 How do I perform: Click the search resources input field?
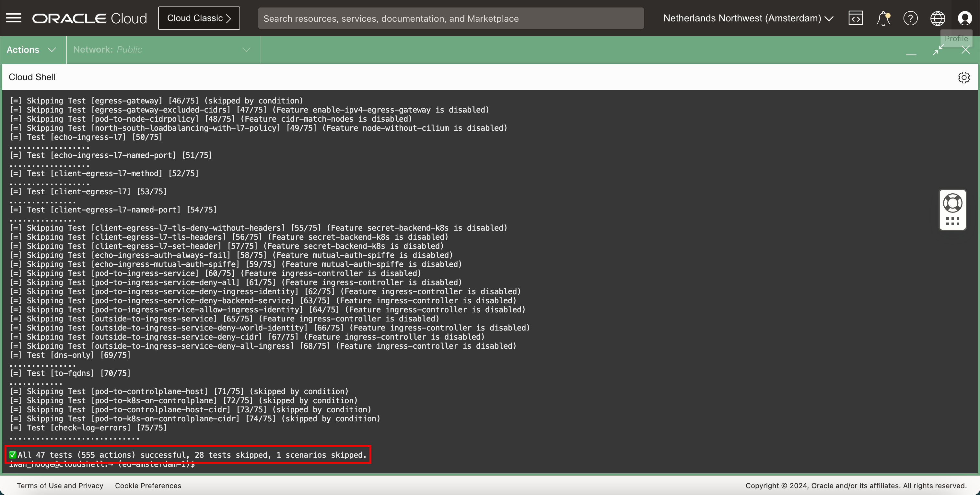[x=451, y=18]
